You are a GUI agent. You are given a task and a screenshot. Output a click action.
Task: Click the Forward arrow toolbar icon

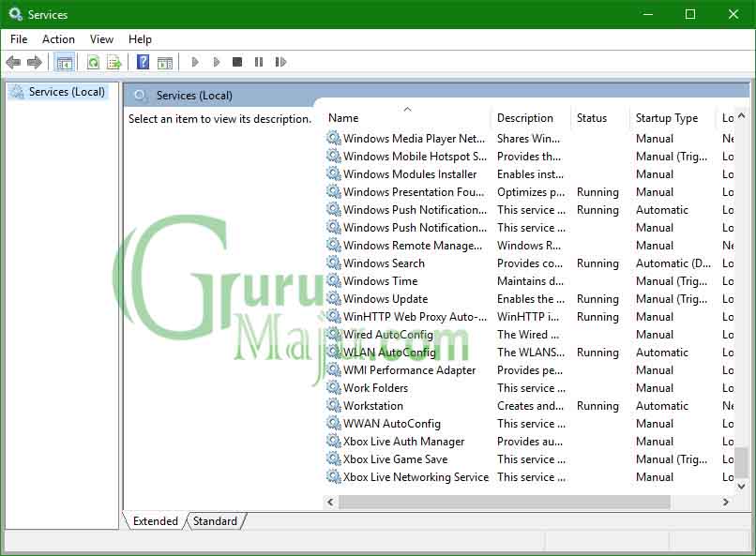35,62
